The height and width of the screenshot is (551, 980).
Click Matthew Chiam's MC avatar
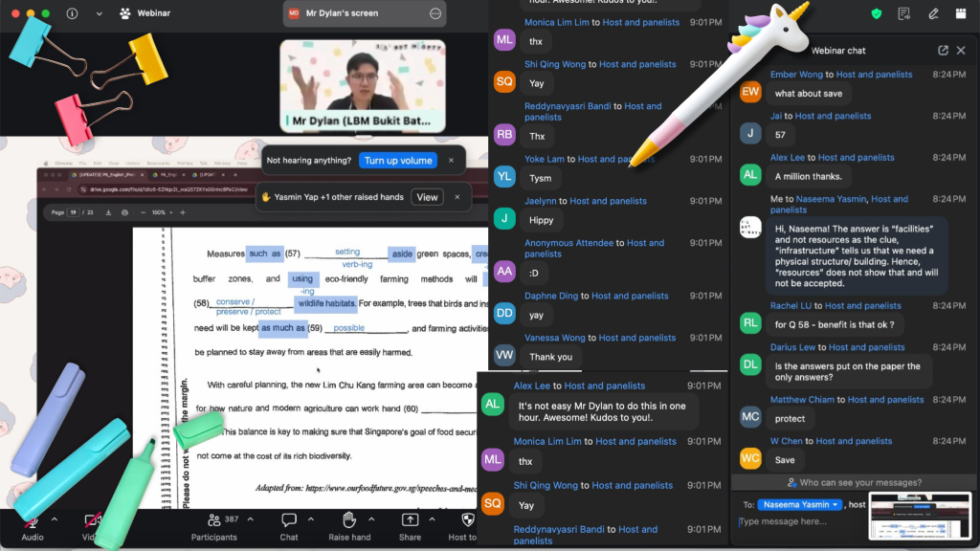click(750, 417)
